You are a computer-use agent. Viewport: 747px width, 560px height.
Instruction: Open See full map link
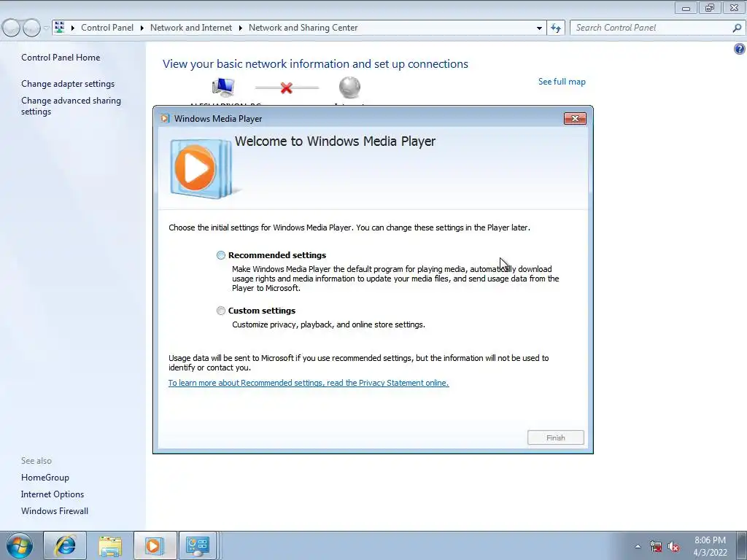562,82
